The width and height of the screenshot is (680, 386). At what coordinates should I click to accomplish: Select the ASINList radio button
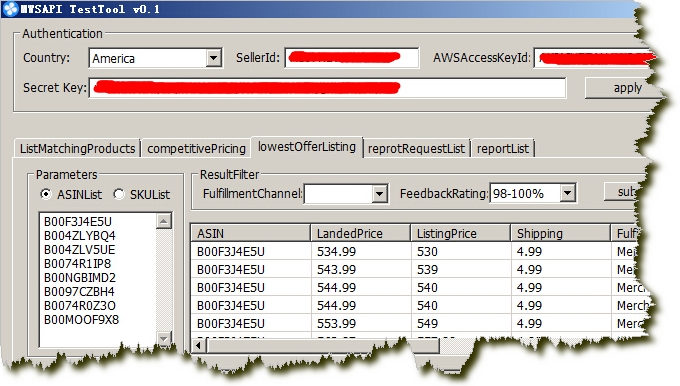coord(46,194)
